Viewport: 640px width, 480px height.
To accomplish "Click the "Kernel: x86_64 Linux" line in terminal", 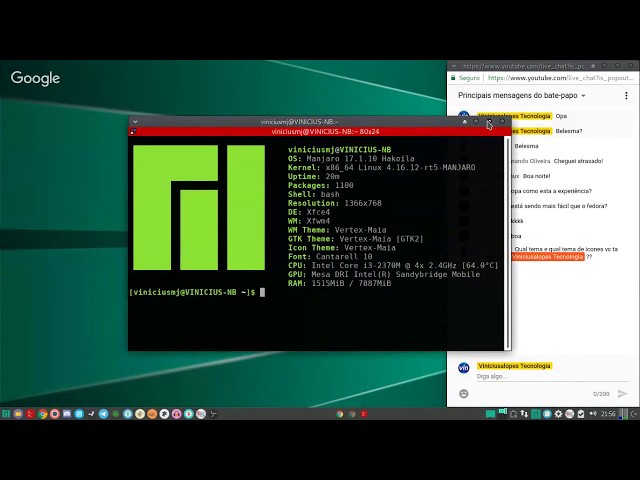I will (381, 167).
